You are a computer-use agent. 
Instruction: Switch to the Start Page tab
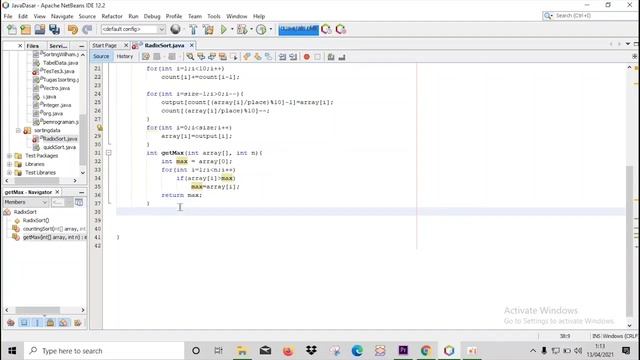coord(104,45)
